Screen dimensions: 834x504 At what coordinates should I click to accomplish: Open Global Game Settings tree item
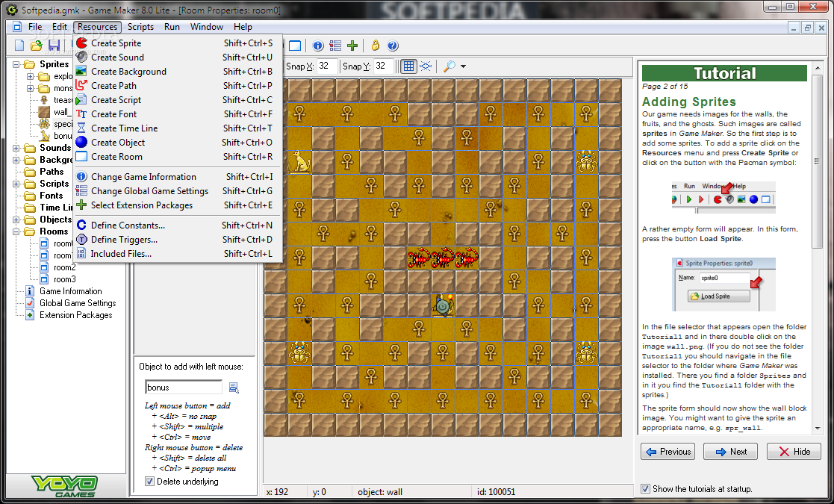click(78, 303)
